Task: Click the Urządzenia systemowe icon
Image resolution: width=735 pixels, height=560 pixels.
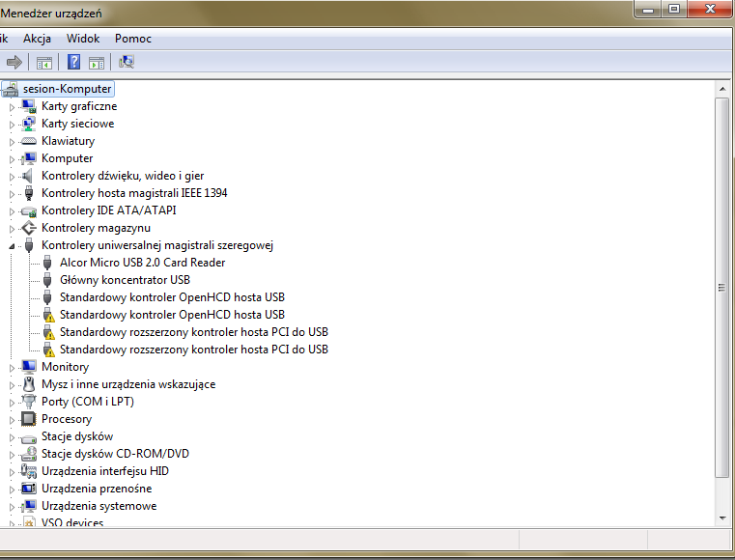Action: point(29,506)
